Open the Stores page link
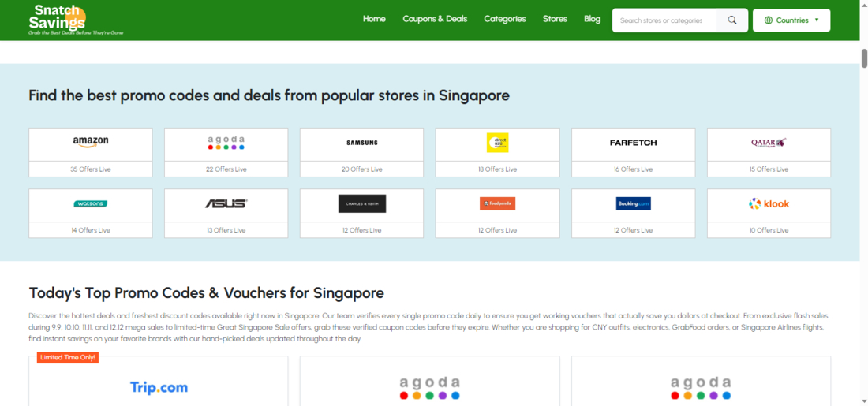 tap(555, 19)
